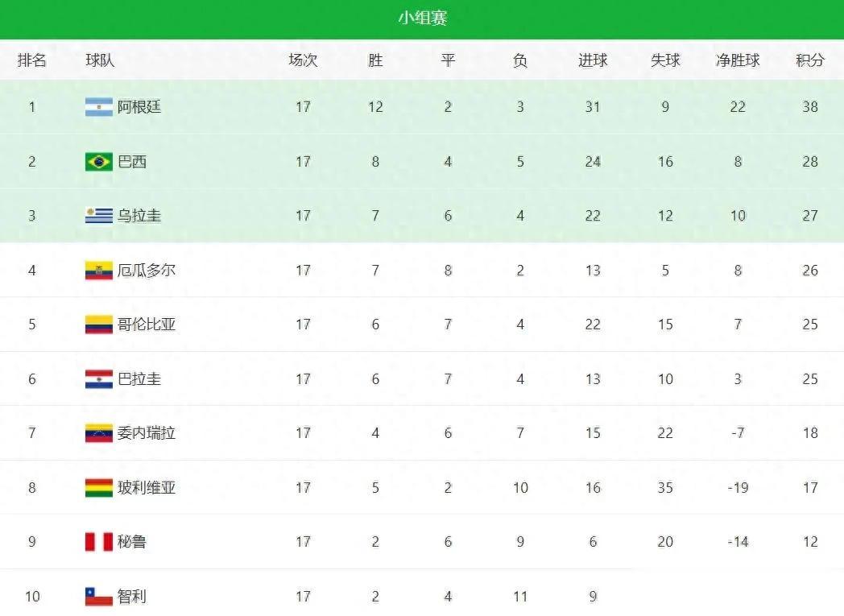The image size is (844, 616).
Task: Click the 场次 column header
Action: (x=303, y=60)
